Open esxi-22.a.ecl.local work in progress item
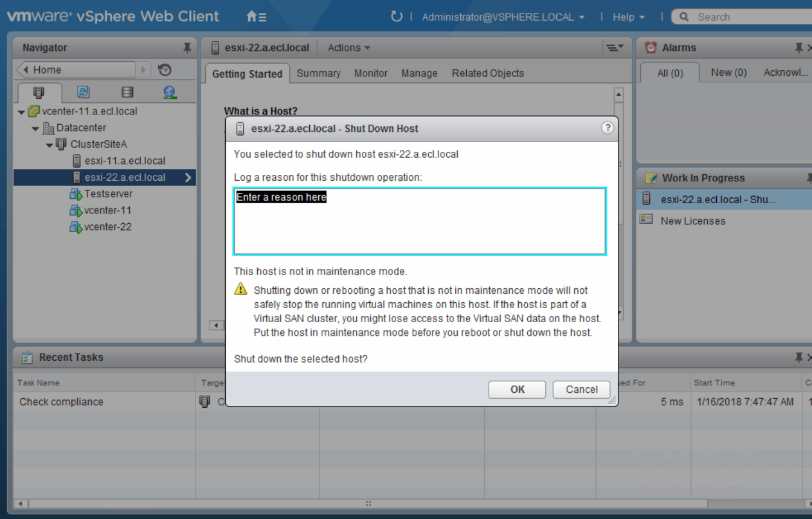The height and width of the screenshot is (519, 812). pos(724,199)
